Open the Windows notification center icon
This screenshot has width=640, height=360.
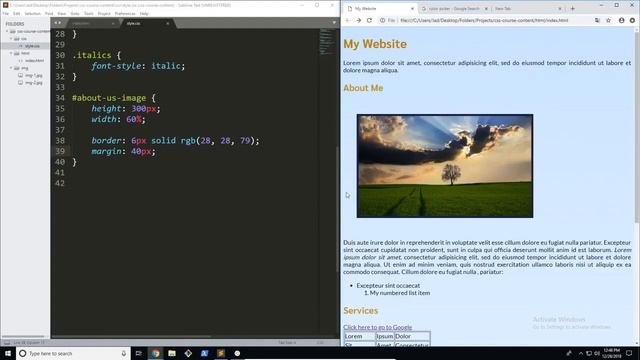tap(629, 353)
